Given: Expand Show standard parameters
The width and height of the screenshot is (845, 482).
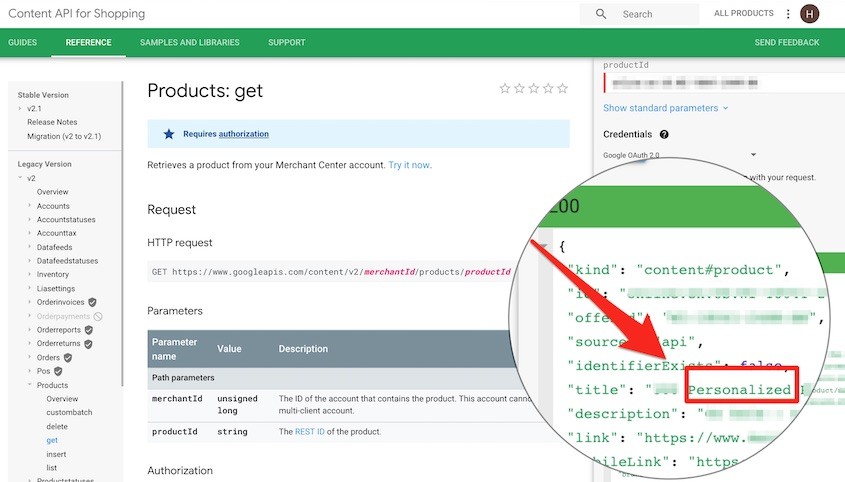Looking at the screenshot, I should (666, 108).
